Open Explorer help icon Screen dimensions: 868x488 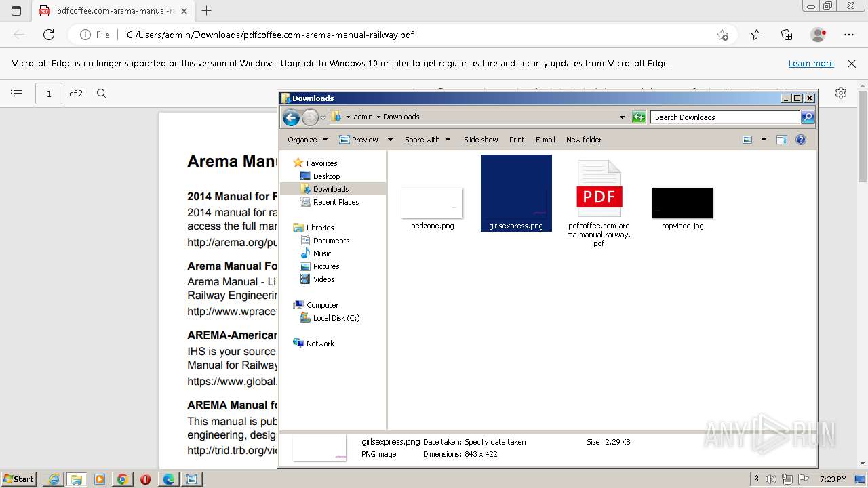point(801,140)
